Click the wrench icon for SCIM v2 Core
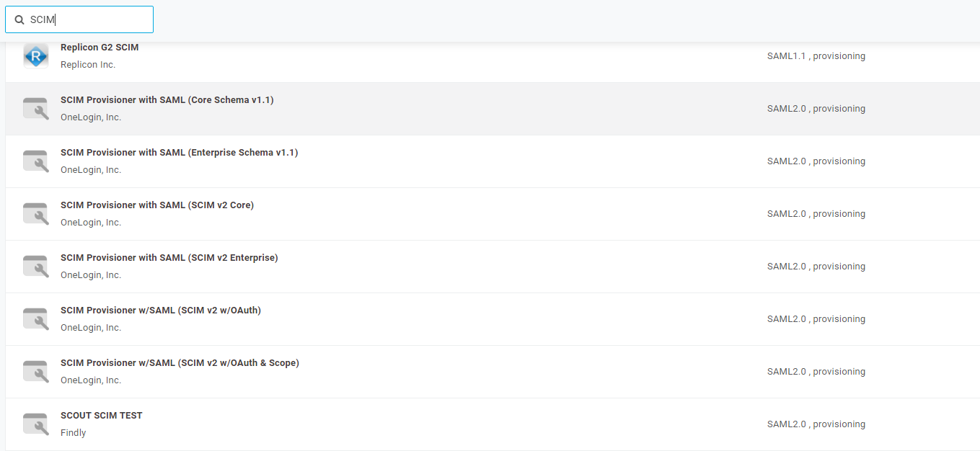Viewport: 980px width, 451px height. 35,213
